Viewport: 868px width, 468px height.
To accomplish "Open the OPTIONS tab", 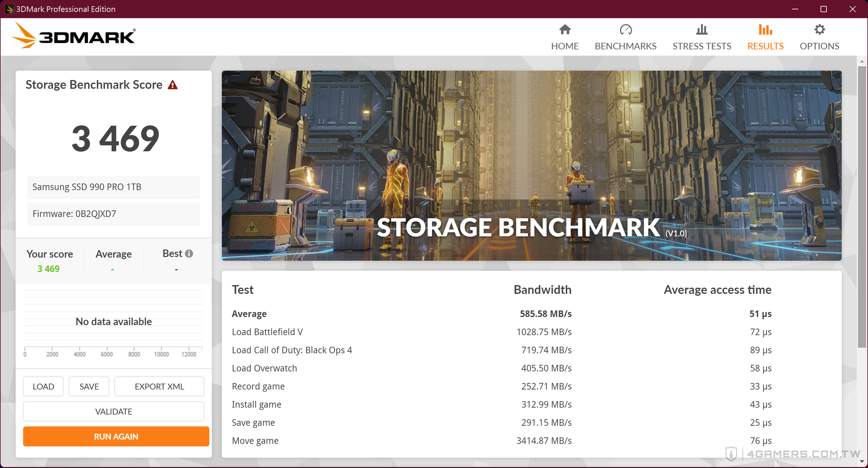I will click(x=820, y=37).
